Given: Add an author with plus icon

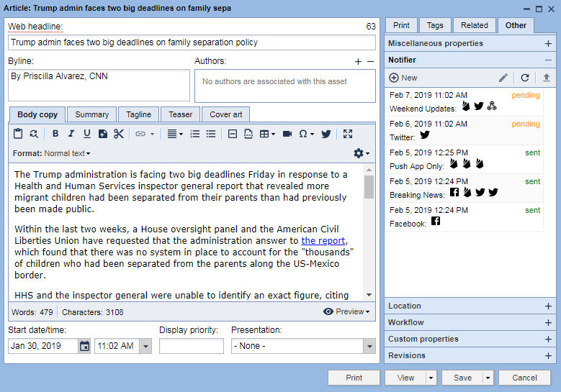Looking at the screenshot, I should [x=358, y=61].
